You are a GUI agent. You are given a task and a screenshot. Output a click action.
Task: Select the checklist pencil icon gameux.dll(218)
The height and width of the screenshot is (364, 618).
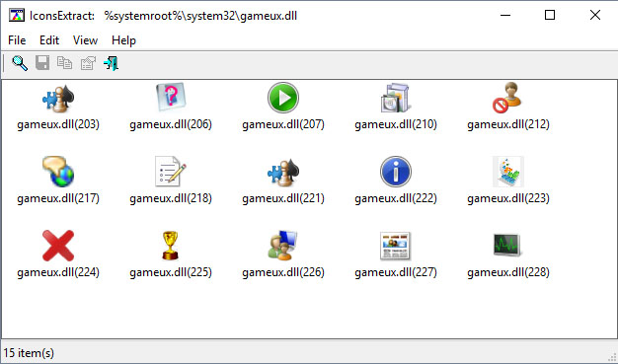coord(171,172)
